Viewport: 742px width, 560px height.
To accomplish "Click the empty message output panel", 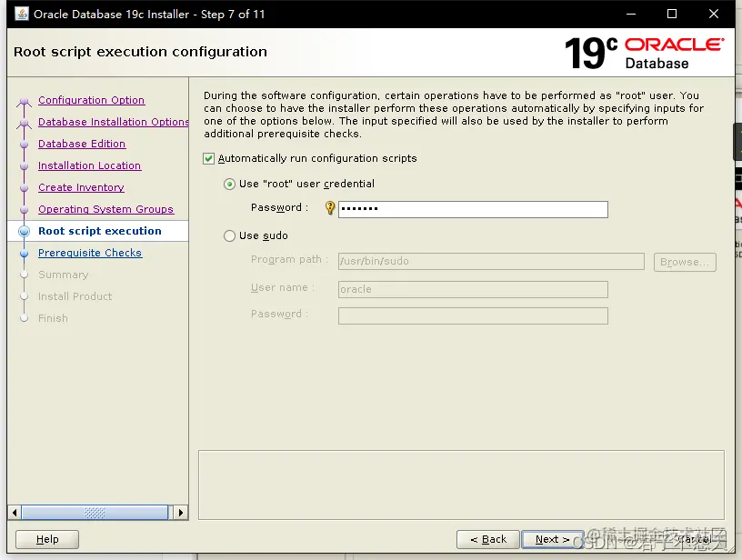I will point(461,485).
